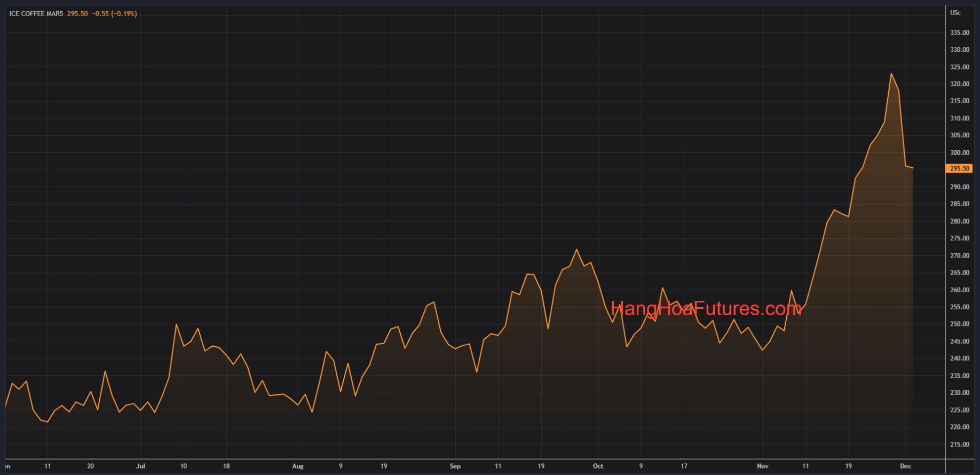Click the 335.00 price axis label
Image resolution: width=980 pixels, height=475 pixels.
(x=959, y=33)
